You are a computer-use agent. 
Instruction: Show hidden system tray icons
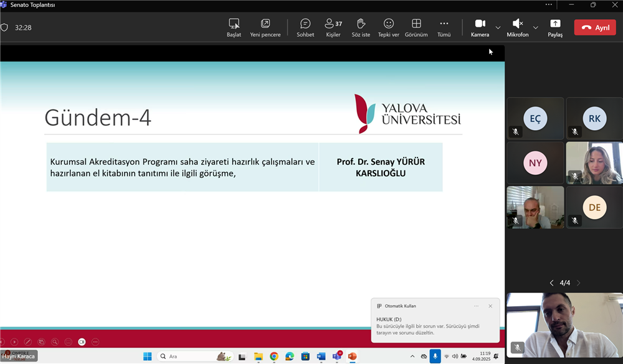click(412, 357)
